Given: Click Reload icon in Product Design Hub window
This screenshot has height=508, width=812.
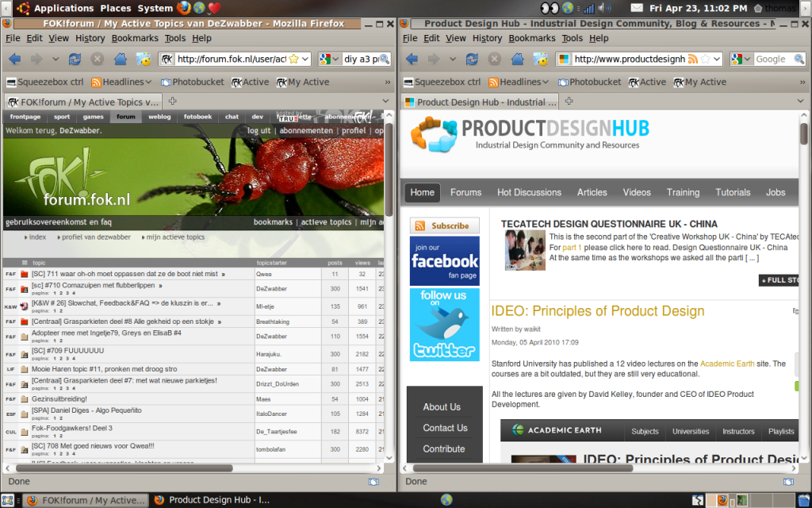Looking at the screenshot, I should tap(472, 59).
